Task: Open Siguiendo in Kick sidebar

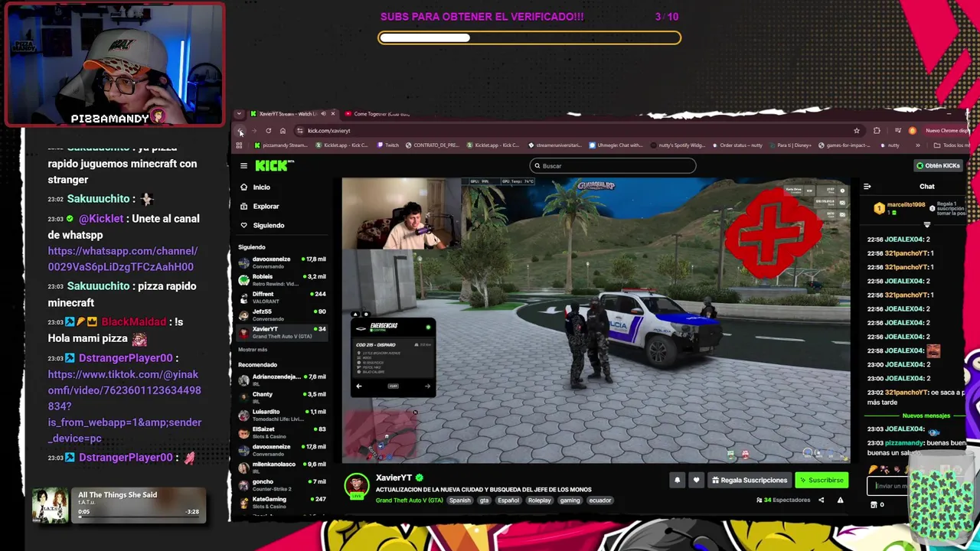Action: pyautogui.click(x=262, y=225)
